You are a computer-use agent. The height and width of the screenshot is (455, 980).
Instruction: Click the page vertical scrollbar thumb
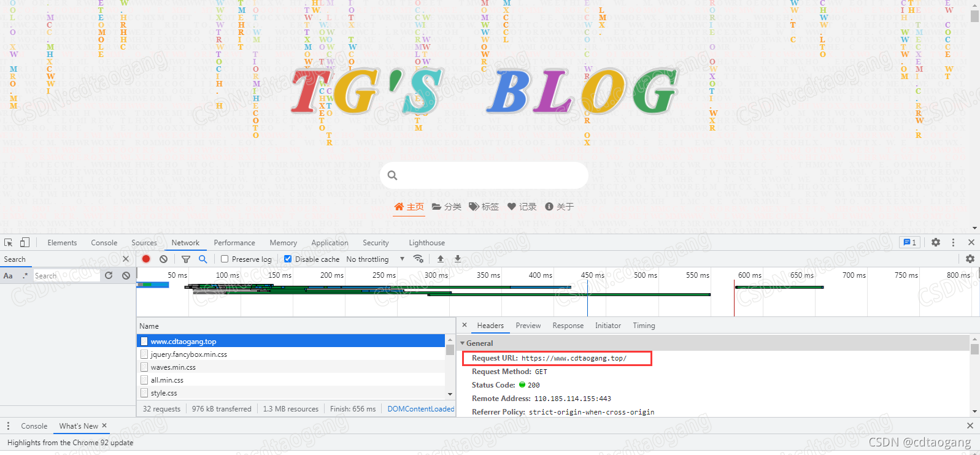click(x=974, y=16)
